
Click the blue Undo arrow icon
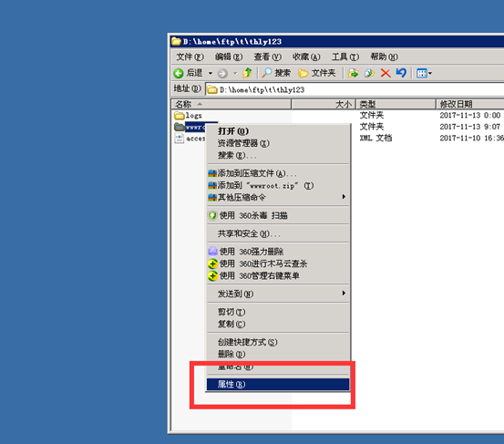tap(401, 73)
